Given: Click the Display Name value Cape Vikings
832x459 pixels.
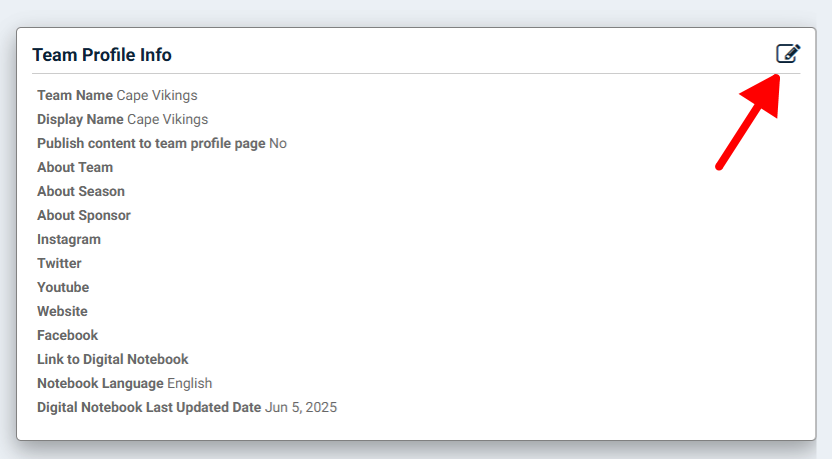Looking at the screenshot, I should click(168, 119).
